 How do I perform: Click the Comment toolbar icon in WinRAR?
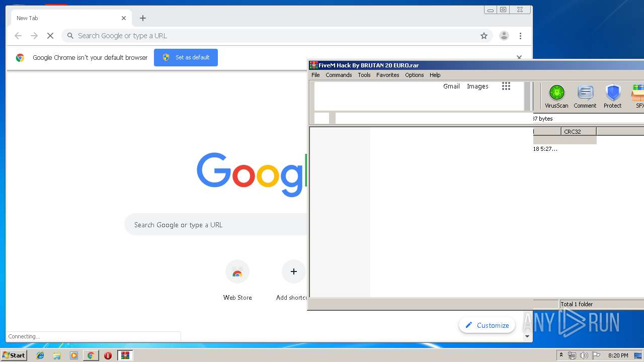click(585, 97)
